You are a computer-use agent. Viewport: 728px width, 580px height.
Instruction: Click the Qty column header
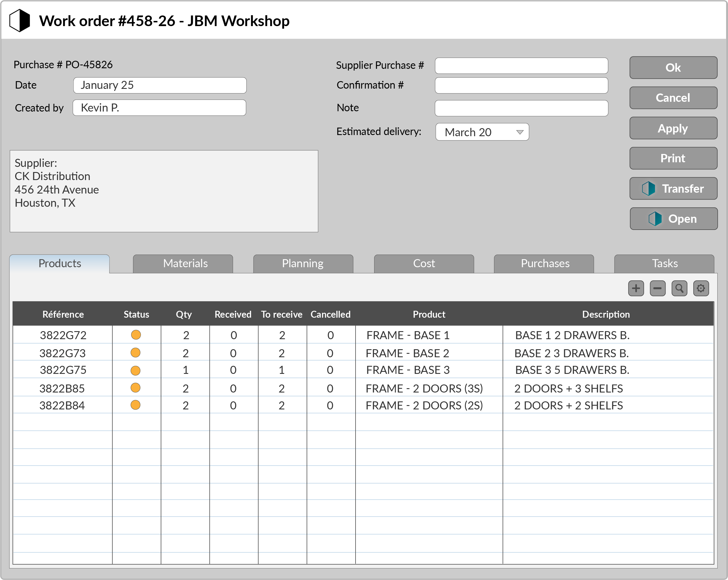point(184,314)
